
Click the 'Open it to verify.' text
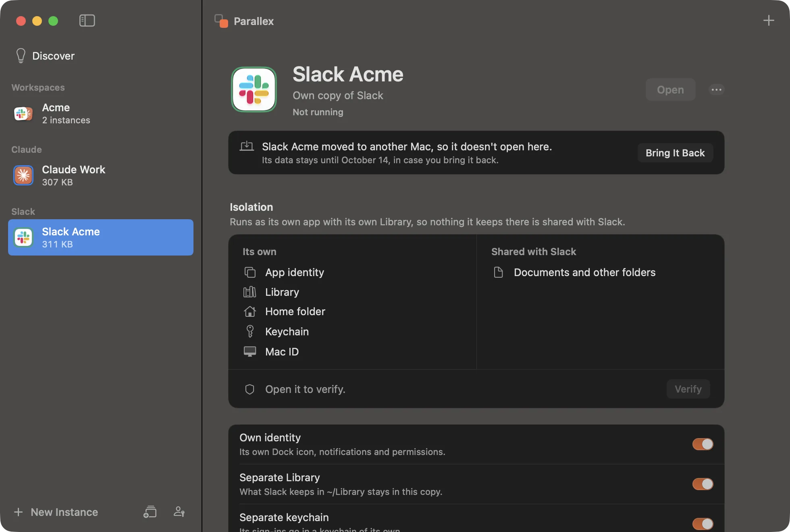(x=305, y=389)
